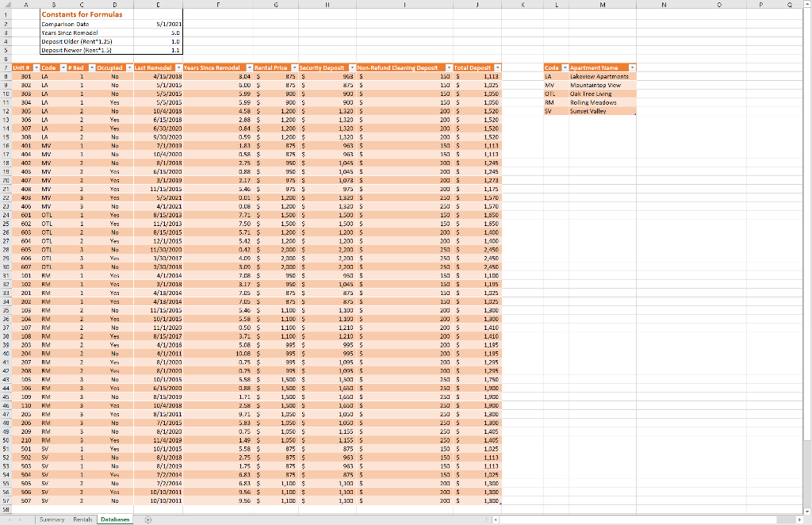Open the Non-Refund Cleaning Deposit filter dropdown
Image resolution: width=812 pixels, height=525 pixels.
tap(449, 68)
